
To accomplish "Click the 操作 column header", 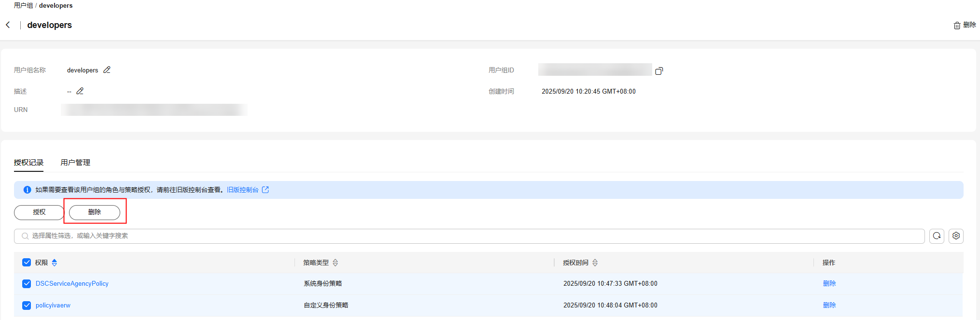I will (x=829, y=263).
